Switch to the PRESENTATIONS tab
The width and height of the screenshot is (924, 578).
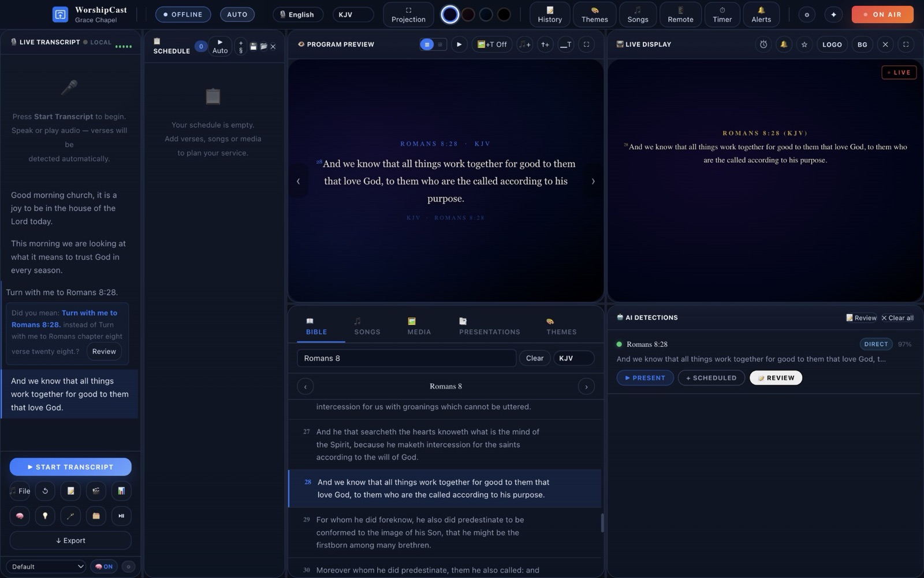(489, 327)
